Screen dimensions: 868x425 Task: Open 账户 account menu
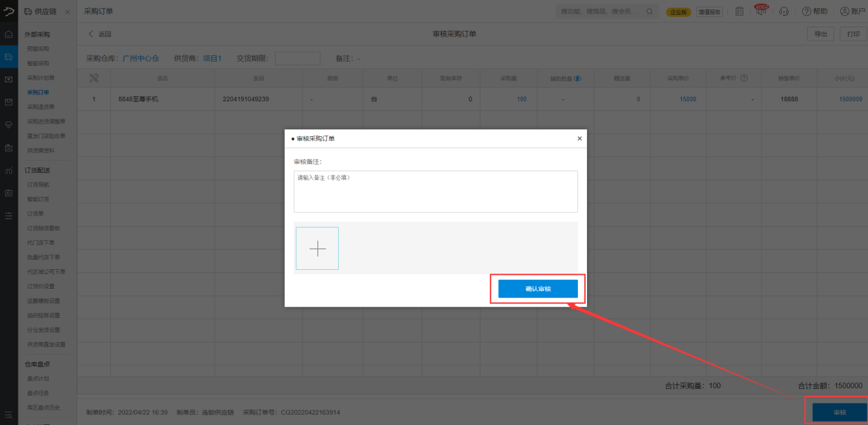(853, 11)
